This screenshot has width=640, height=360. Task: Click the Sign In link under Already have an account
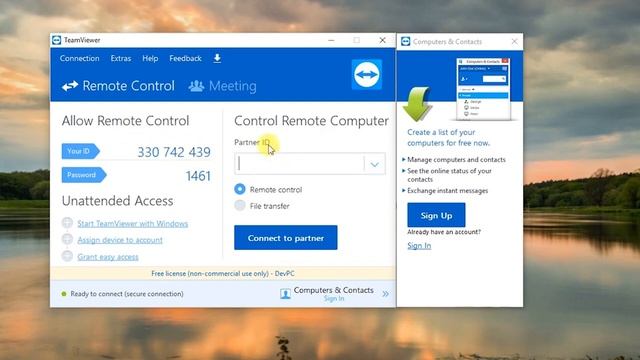pos(419,245)
